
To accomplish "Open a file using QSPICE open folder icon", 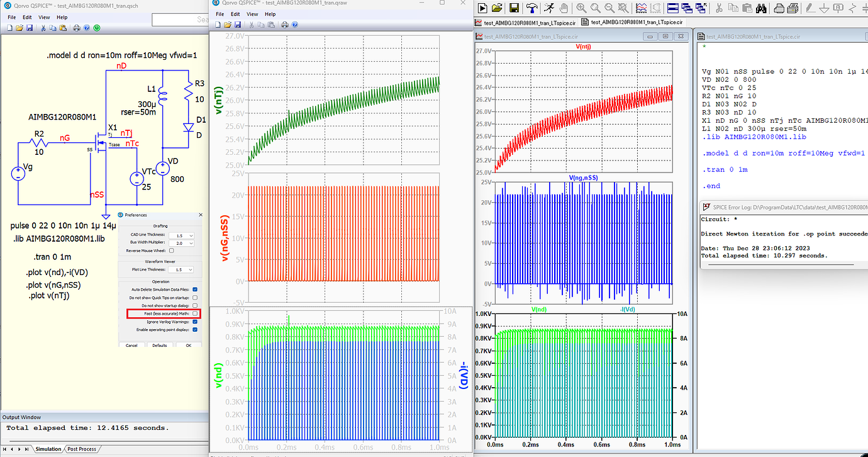I will pyautogui.click(x=19, y=28).
